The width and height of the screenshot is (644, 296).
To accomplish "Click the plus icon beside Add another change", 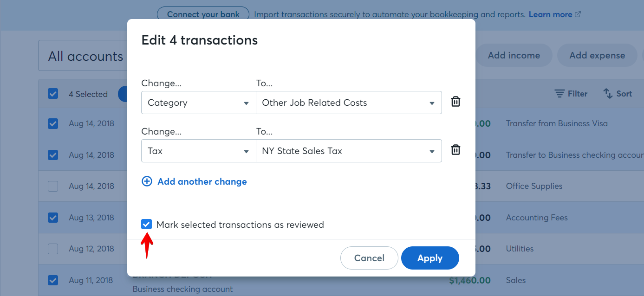I will (147, 181).
